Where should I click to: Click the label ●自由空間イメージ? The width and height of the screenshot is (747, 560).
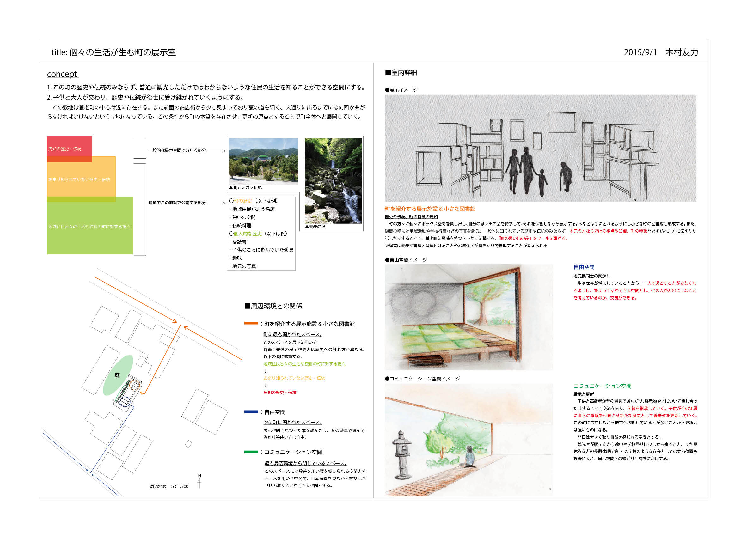click(x=406, y=259)
